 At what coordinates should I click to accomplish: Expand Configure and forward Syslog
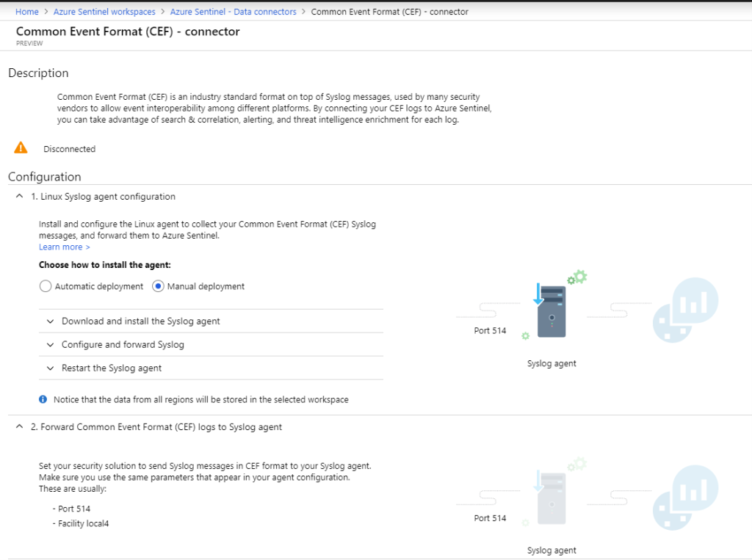[x=211, y=345]
